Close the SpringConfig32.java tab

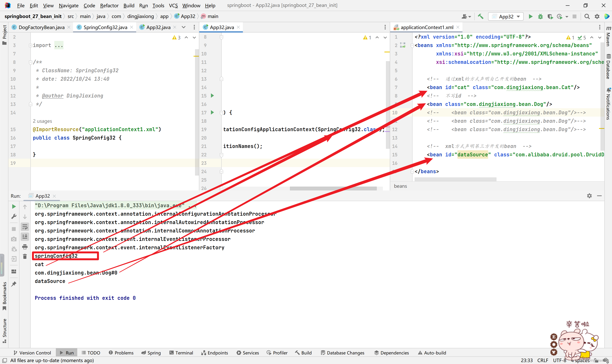point(132,27)
